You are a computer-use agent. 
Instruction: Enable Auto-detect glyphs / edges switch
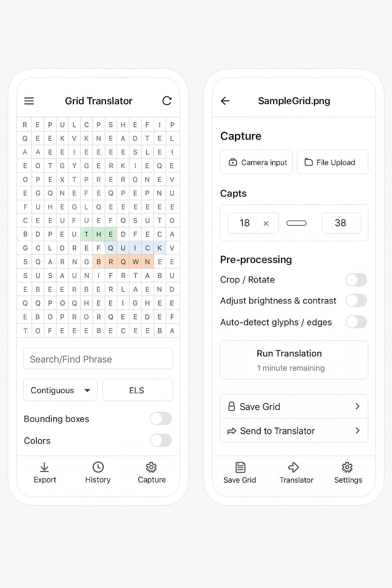click(x=356, y=322)
